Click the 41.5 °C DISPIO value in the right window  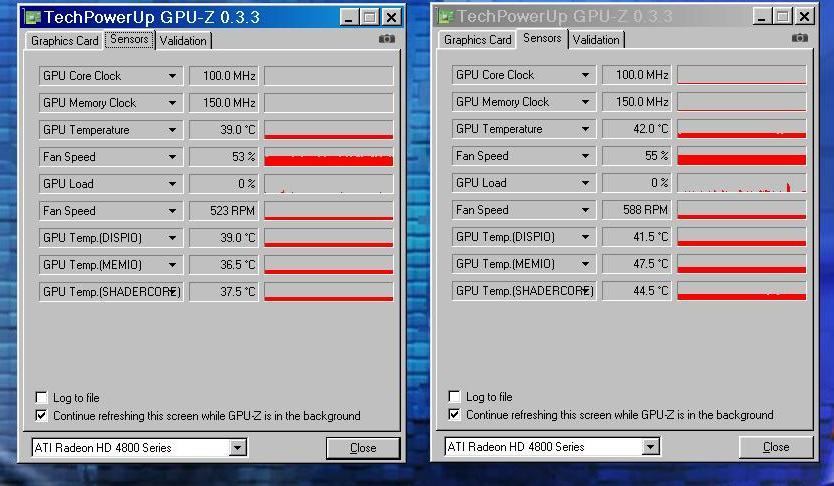tap(637, 237)
